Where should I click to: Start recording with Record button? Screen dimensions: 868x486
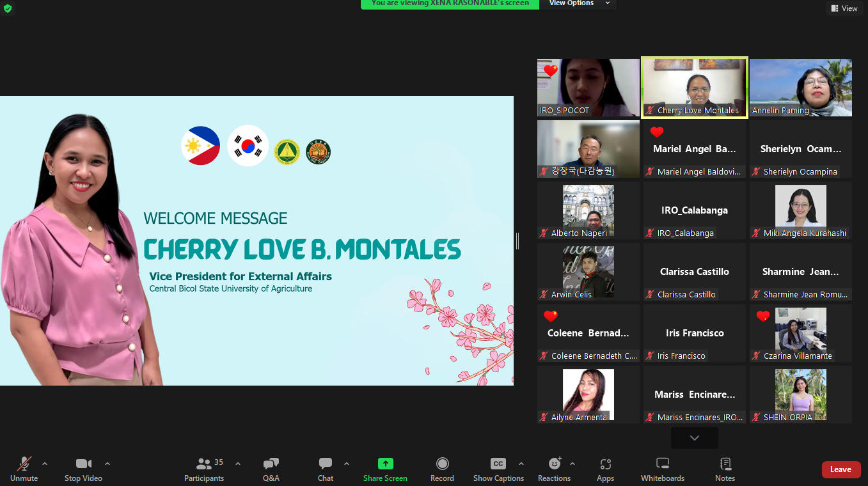pos(442,469)
